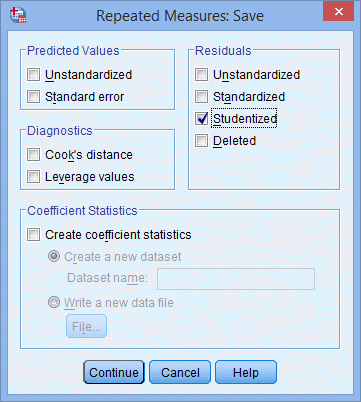Enable the Cook's distance diagnostic
The height and width of the screenshot is (402, 361).
pos(33,155)
